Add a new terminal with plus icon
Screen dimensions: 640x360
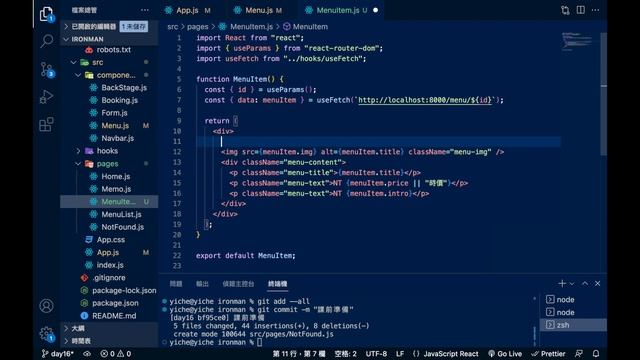[x=562, y=283]
